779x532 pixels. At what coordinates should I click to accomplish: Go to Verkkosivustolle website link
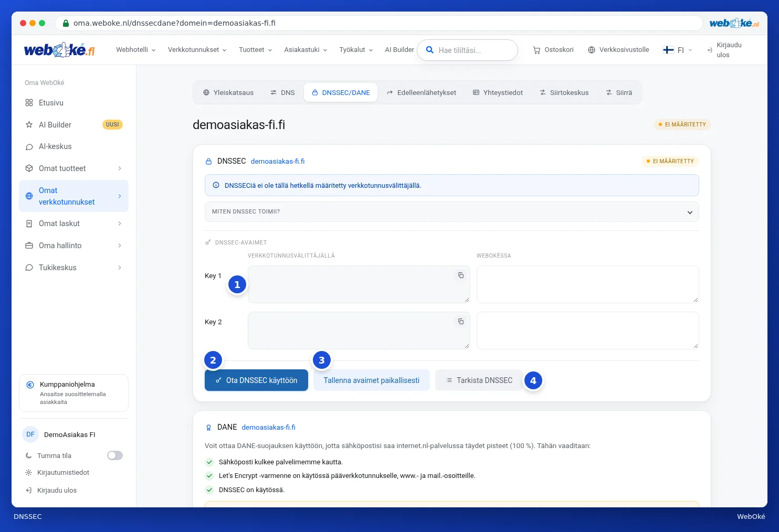618,50
